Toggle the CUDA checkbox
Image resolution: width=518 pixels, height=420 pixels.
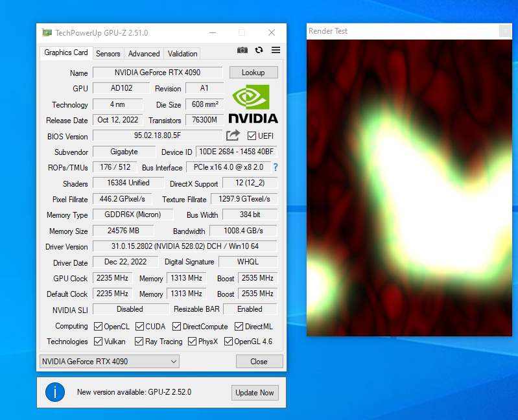click(140, 327)
